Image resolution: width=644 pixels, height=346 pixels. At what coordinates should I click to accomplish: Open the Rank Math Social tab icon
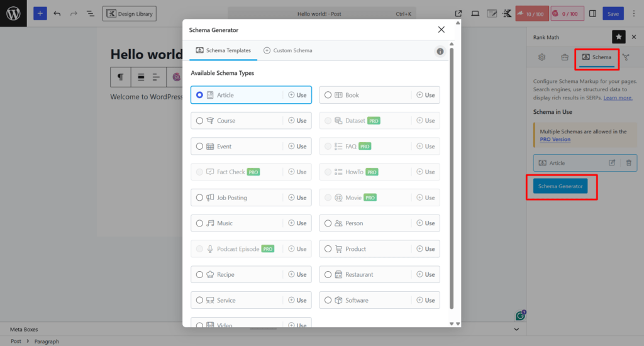(626, 57)
